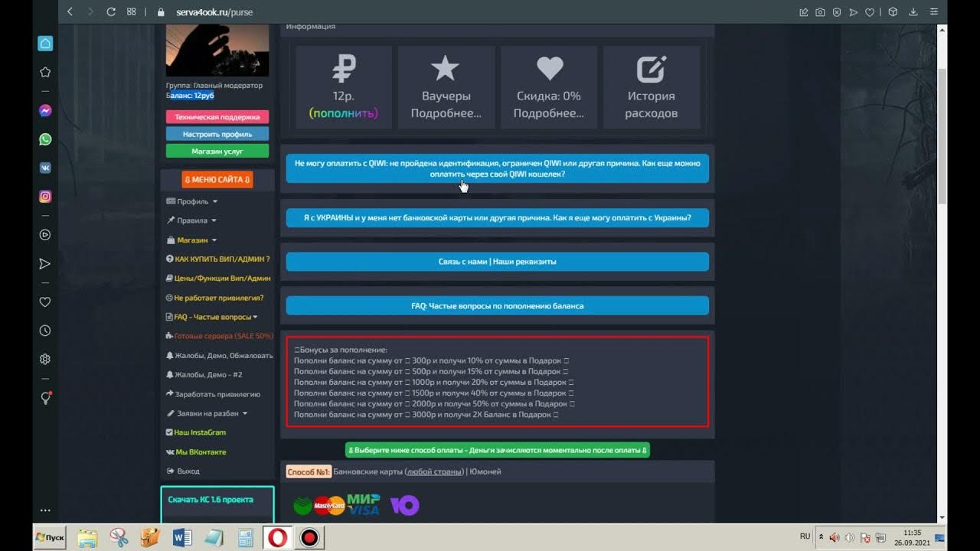Open the Мы ВКонтакте link
This screenshot has width=980, height=551.
(x=196, y=452)
